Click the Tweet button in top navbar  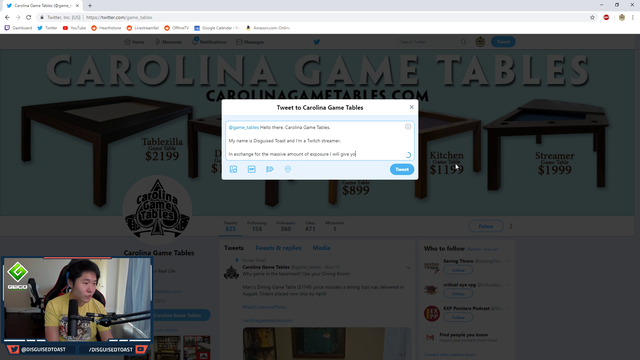pos(503,42)
